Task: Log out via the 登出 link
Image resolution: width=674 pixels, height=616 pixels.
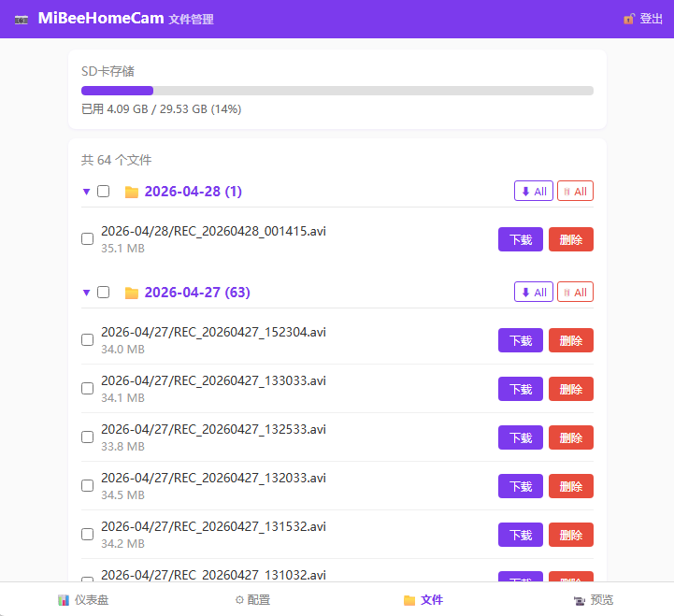Action: [x=643, y=19]
